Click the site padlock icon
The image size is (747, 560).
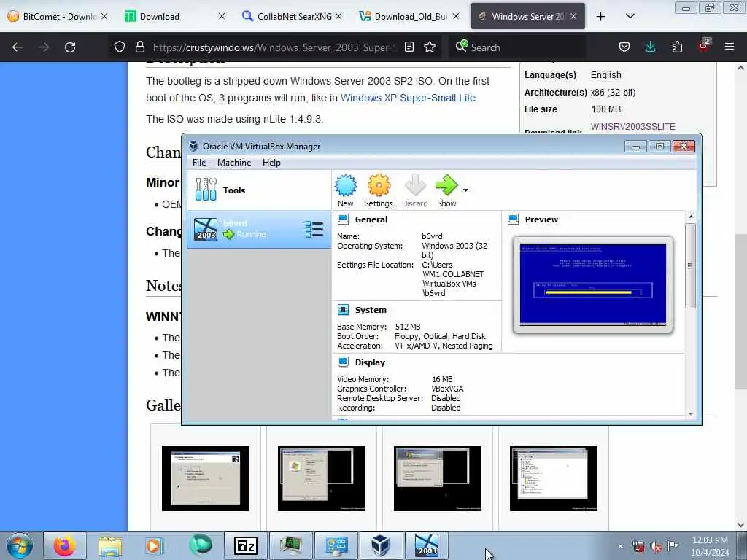click(139, 47)
